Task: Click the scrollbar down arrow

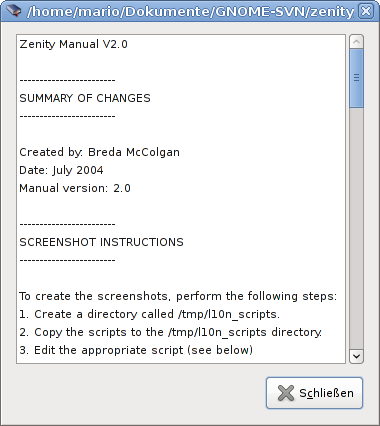Action: (356, 356)
